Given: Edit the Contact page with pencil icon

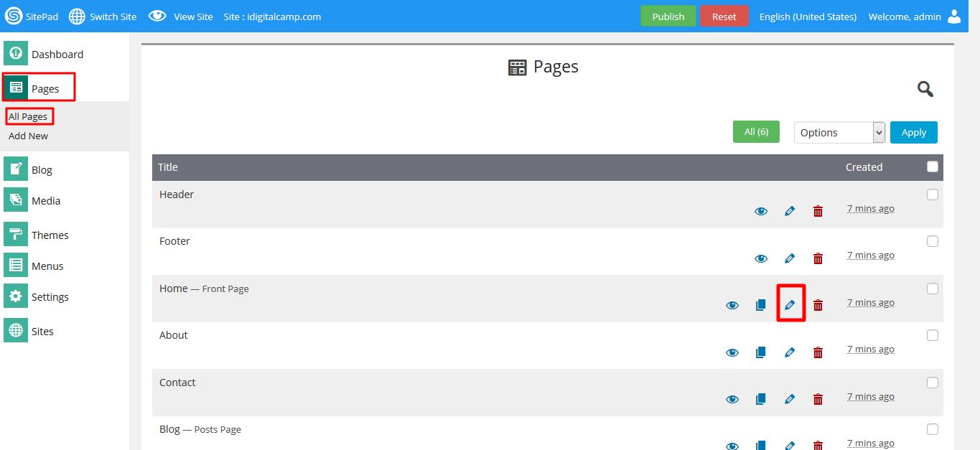Looking at the screenshot, I should tap(790, 399).
